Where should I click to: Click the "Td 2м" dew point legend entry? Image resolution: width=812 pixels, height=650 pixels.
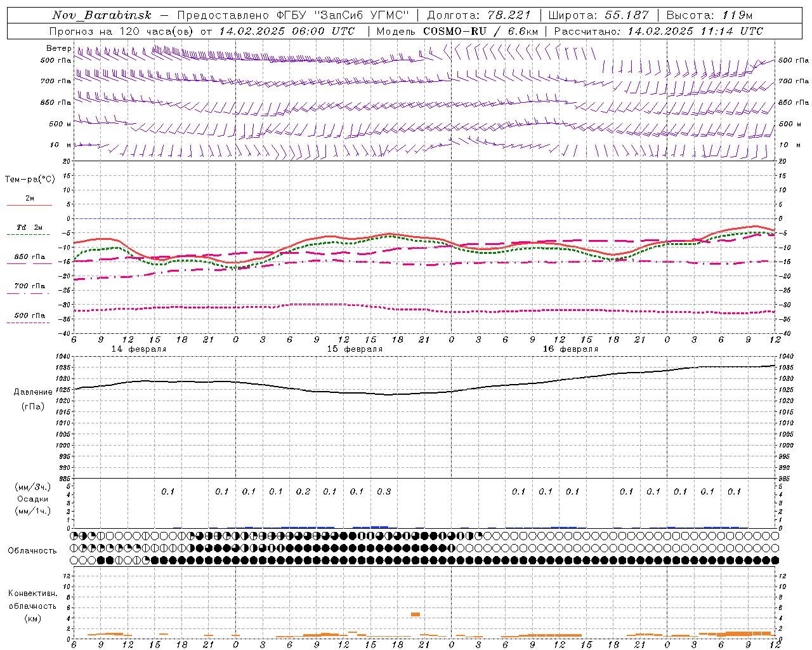(29, 227)
